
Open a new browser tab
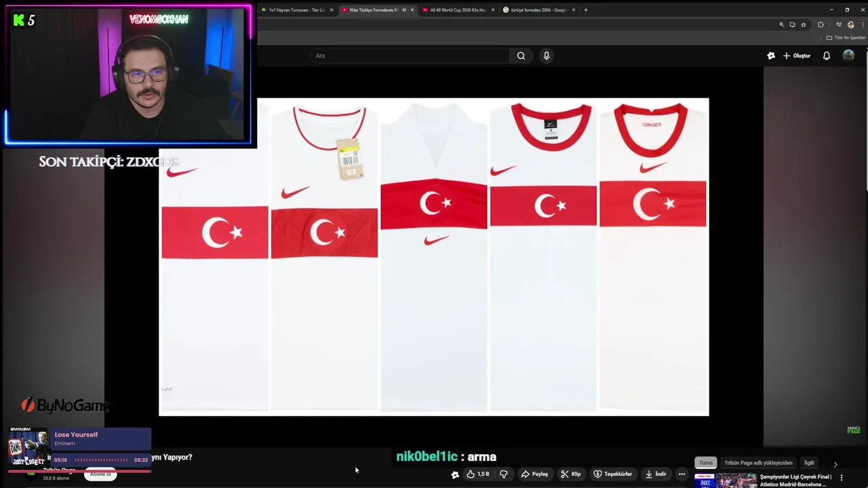586,9
